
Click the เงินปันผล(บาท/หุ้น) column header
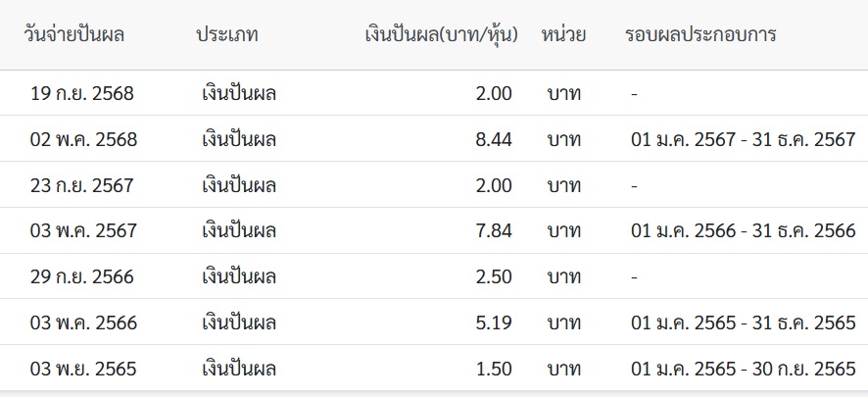(x=442, y=35)
